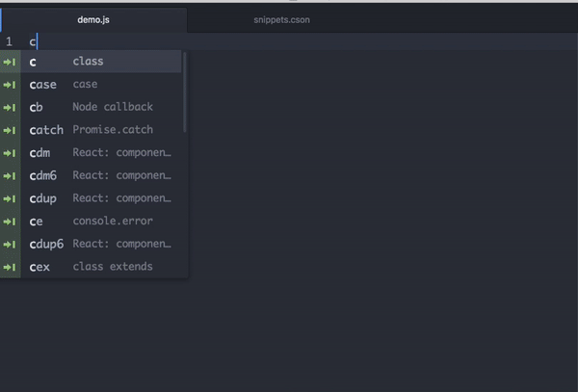Click the snippet icon beside 'case'
The width and height of the screenshot is (578, 392).
click(x=10, y=85)
